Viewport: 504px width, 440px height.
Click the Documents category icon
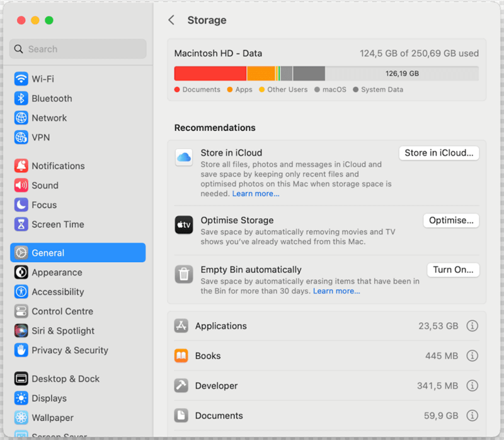pos(181,415)
